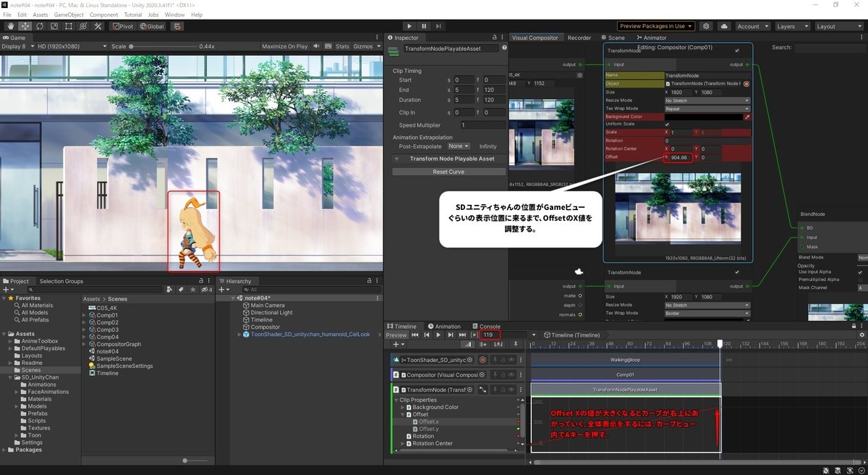Open Layout dropdown
Viewport: 868px width, 475px height.
coord(838,26)
